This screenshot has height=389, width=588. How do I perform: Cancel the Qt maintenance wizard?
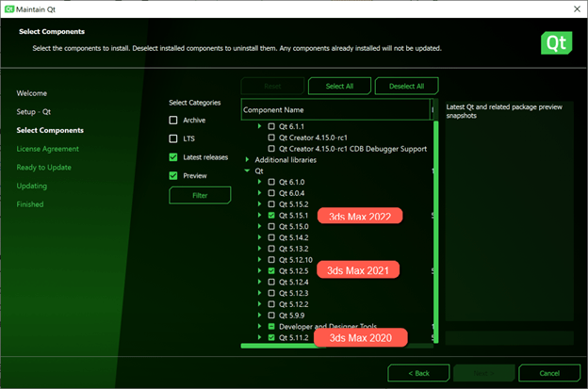point(549,373)
